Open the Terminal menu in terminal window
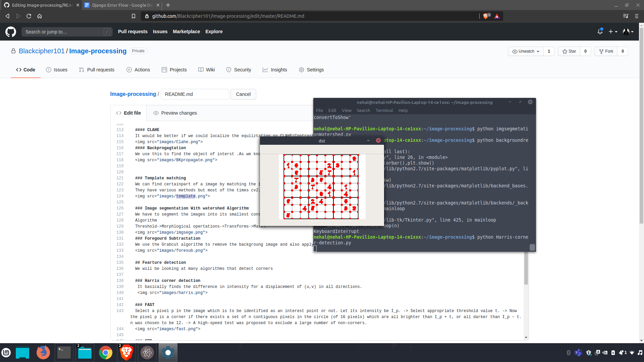644x362 pixels. (384, 110)
